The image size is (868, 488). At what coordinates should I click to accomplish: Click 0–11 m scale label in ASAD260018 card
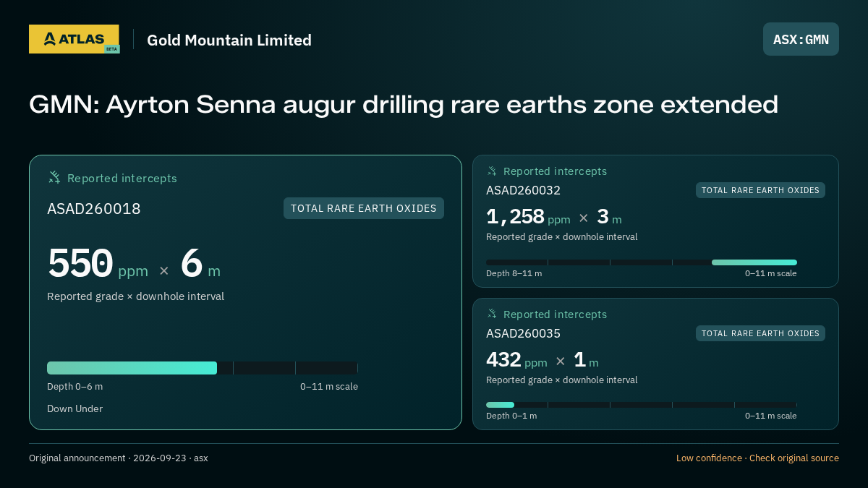329,386
